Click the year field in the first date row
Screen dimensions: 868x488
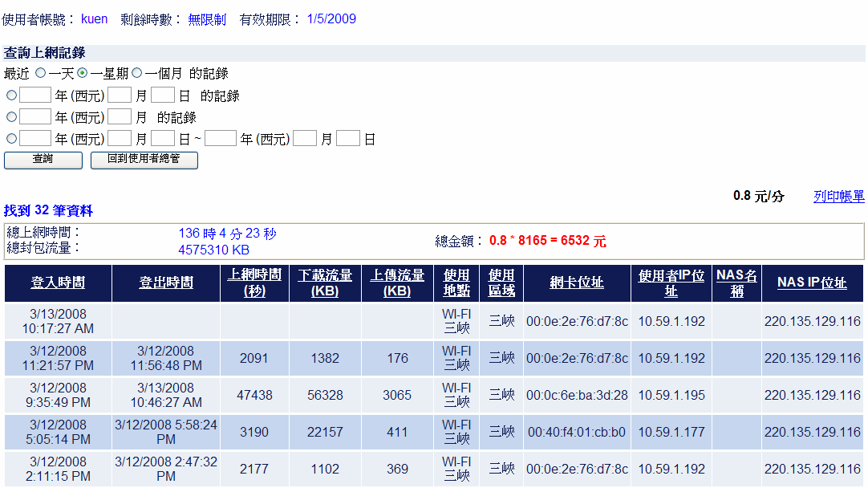[35, 96]
